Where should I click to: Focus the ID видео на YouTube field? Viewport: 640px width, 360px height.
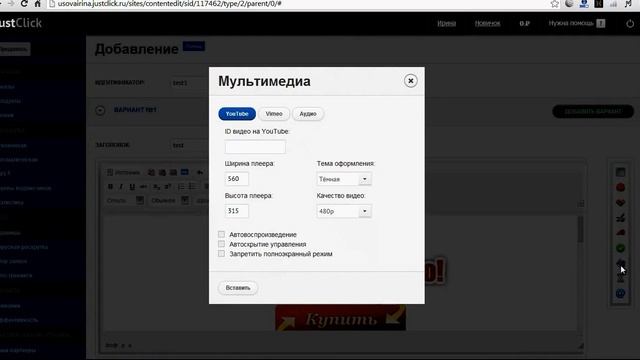point(255,147)
